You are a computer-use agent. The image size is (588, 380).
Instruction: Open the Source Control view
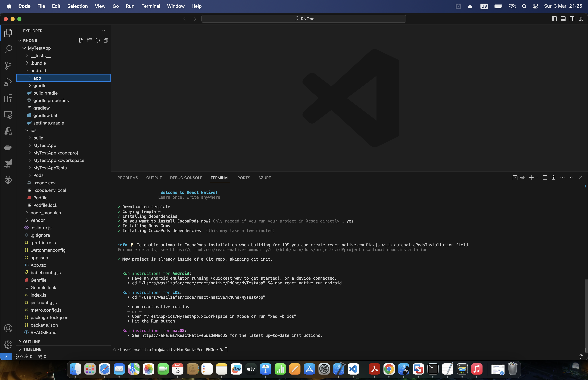click(8, 65)
